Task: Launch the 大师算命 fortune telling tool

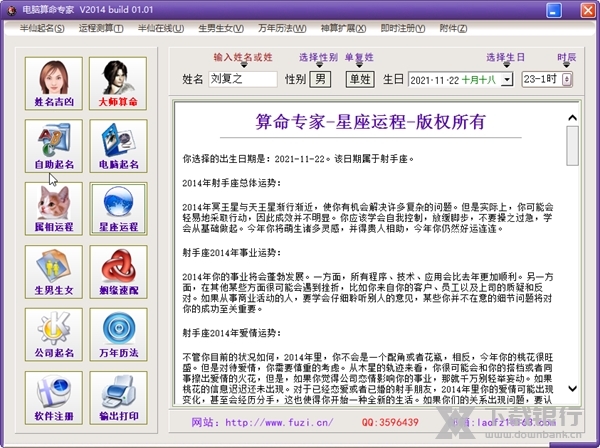Action: [118, 83]
